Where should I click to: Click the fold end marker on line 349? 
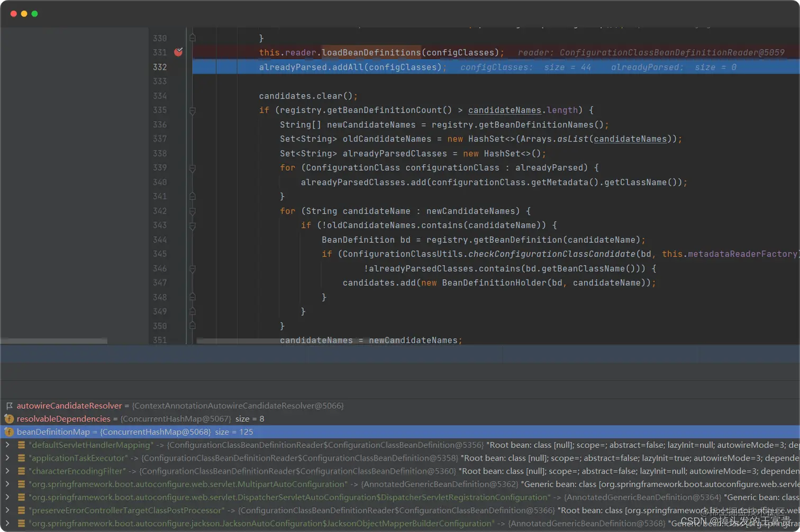193,311
